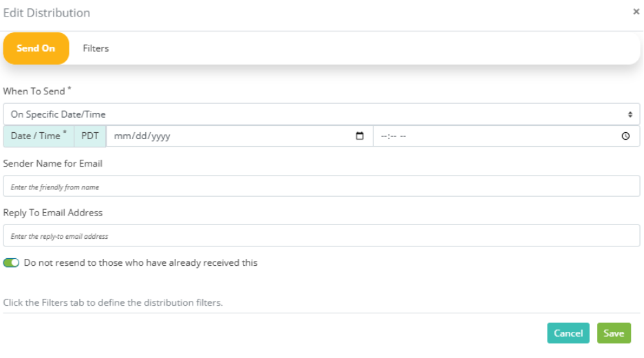644x358 pixels.
Task: Click the Filters tab hint text
Action: point(113,302)
